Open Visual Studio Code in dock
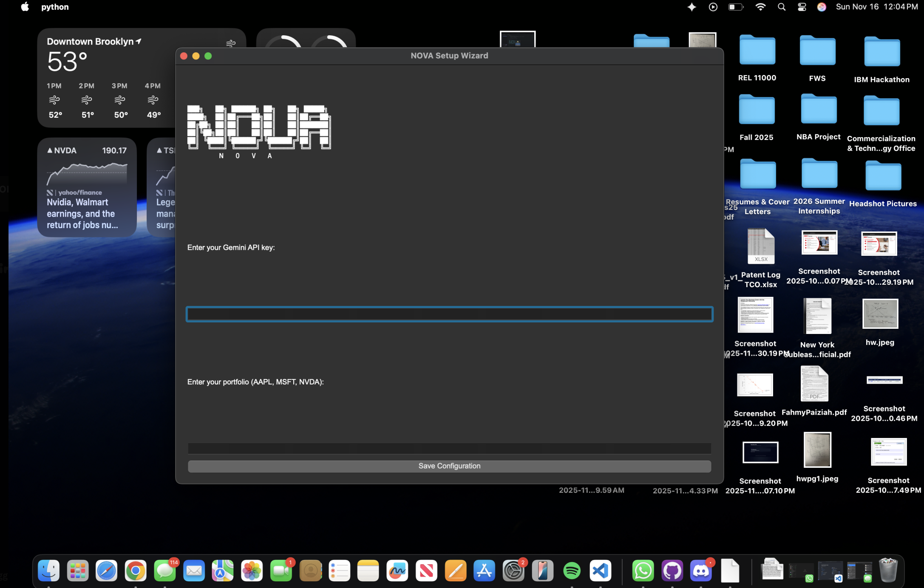The height and width of the screenshot is (588, 924). 600,570
